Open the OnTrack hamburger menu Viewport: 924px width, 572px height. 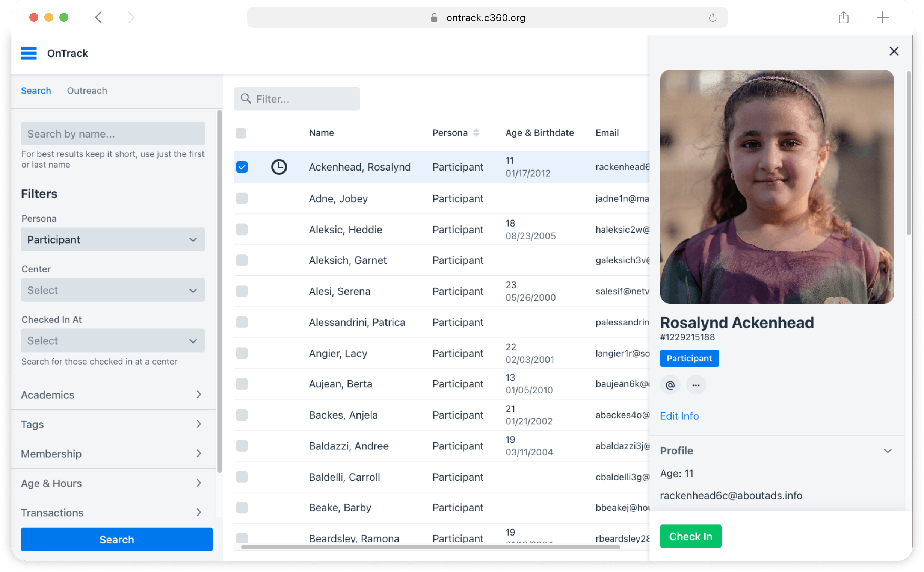[29, 53]
